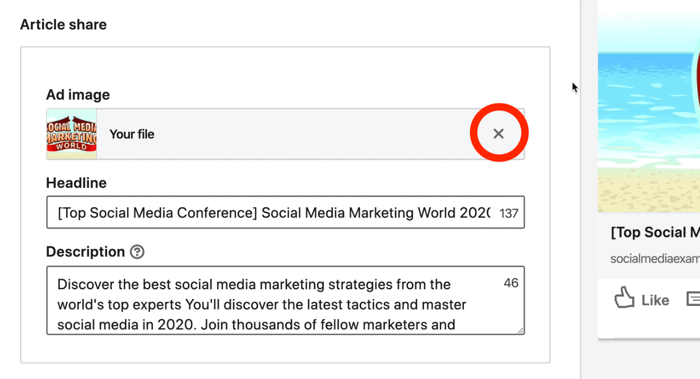Screen dimensions: 700x379
Task: Click the description character counter 46
Action: pyautogui.click(x=511, y=283)
